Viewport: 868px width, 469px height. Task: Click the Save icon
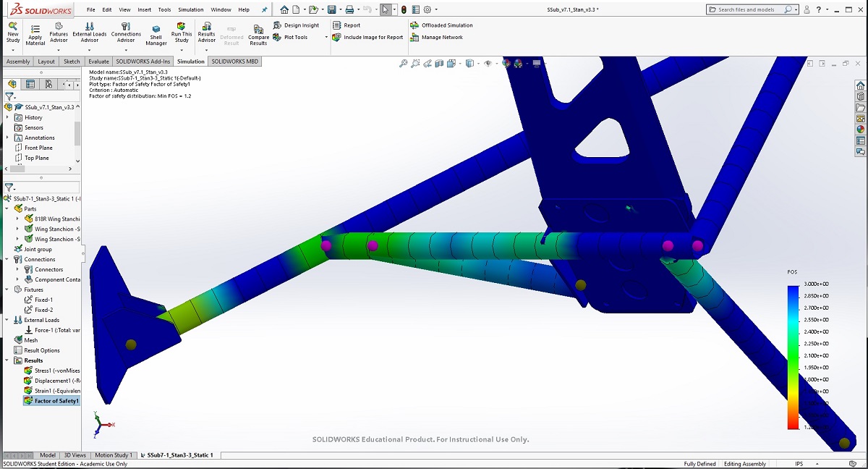tap(331, 9)
